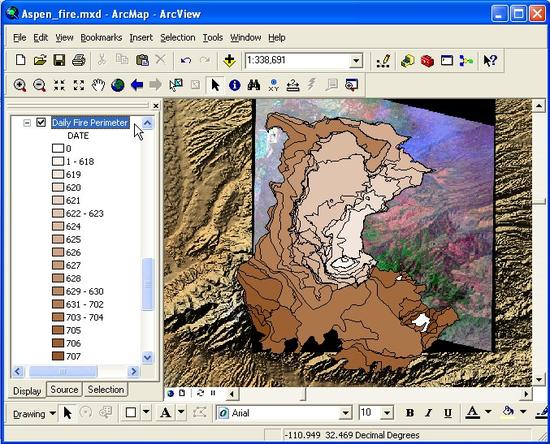
Task: Toggle italic text formatting
Action: 429,413
